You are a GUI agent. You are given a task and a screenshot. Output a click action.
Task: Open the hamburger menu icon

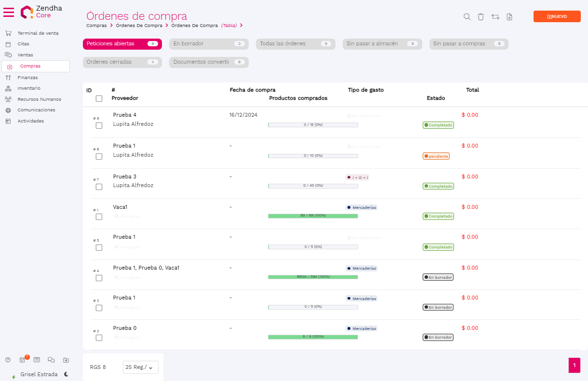9,12
